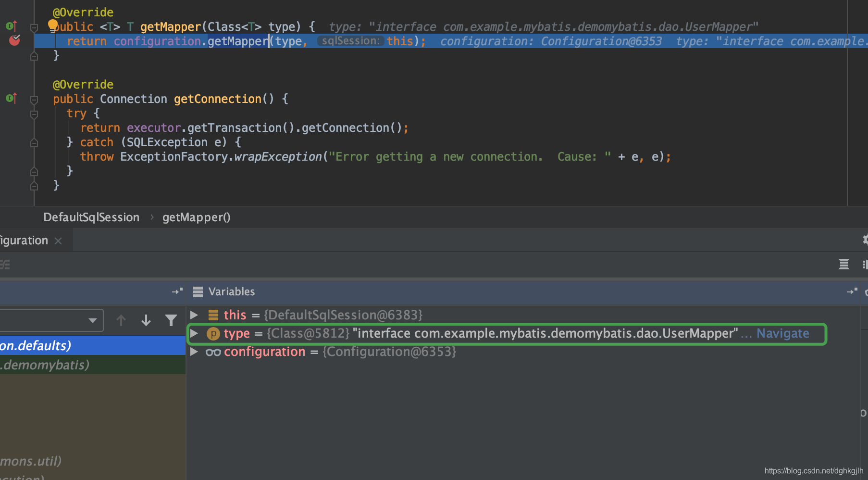Click the override gutter icon beside getConnection
The width and height of the screenshot is (868, 480).
(x=11, y=98)
